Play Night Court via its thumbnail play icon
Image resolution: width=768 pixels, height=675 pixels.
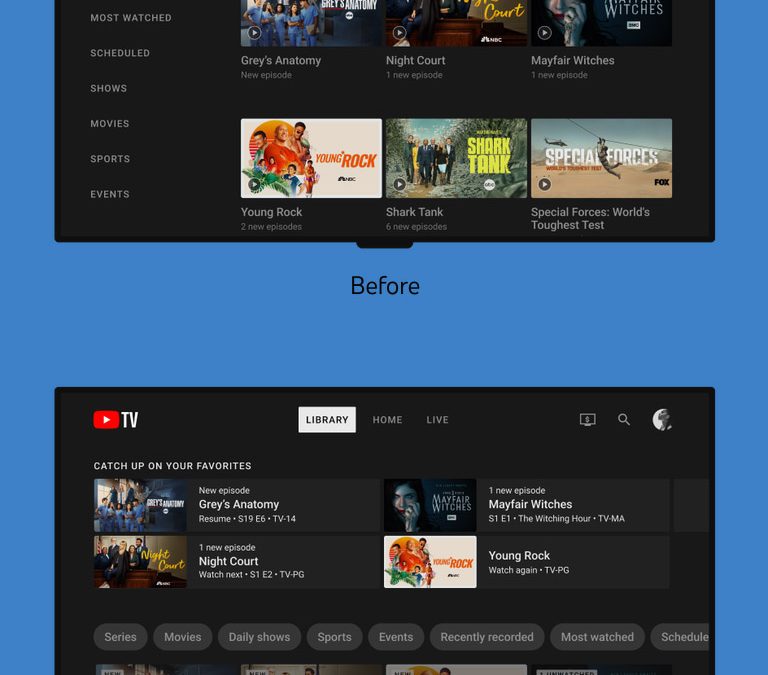pyautogui.click(x=399, y=33)
